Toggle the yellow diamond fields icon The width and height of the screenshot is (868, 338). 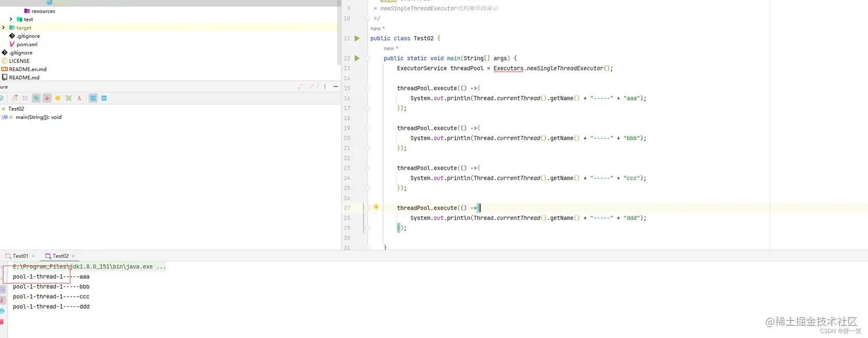pyautogui.click(x=58, y=98)
